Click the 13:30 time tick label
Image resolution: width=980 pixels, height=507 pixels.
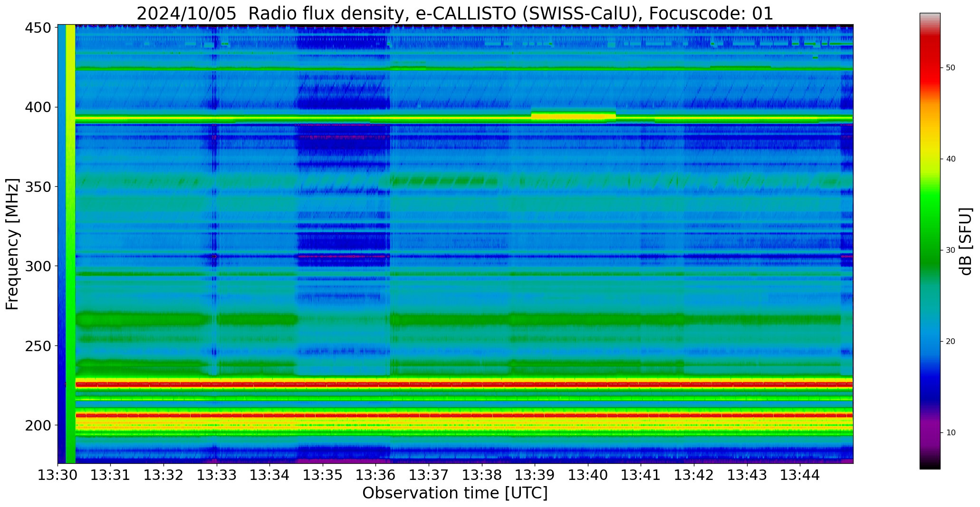[x=58, y=475]
